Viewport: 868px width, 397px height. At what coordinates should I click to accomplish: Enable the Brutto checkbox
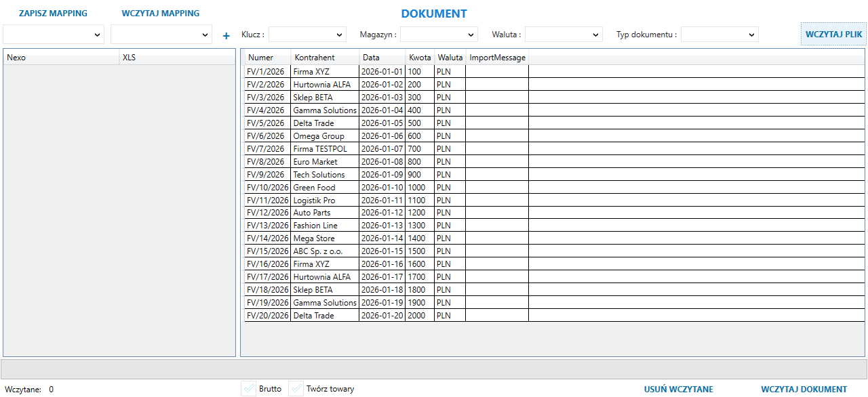tap(250, 389)
